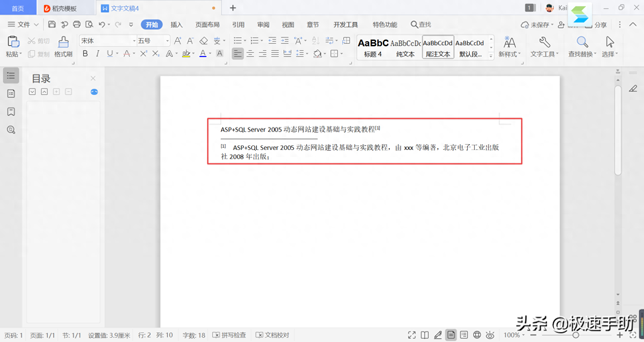Screen dimensions: 644x342
Task: Align text left
Action: 238,54
